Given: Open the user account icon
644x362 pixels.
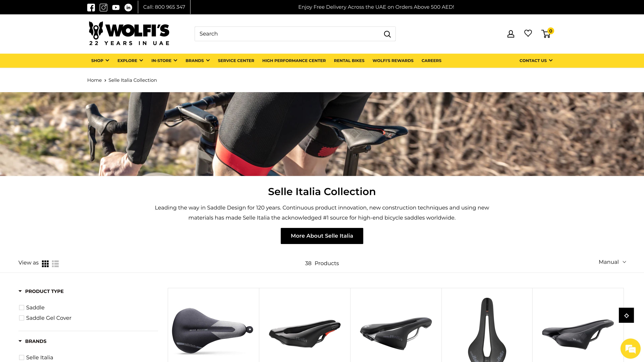Looking at the screenshot, I should point(511,34).
